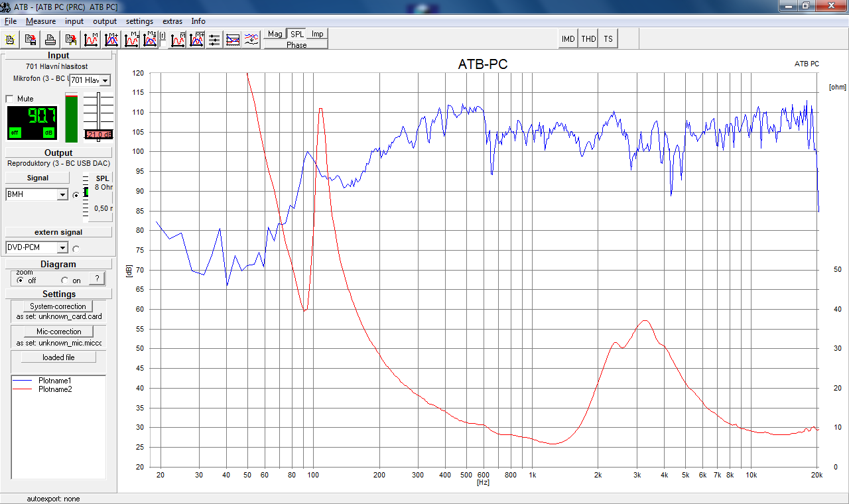Start single measurement M icon
This screenshot has width=849, height=504.
(91, 40)
